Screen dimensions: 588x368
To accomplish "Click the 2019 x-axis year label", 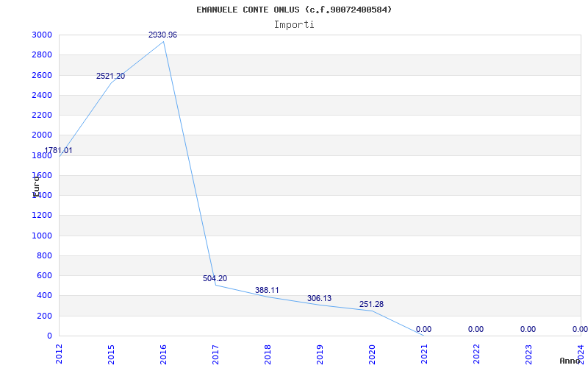I will pyautogui.click(x=320, y=354).
